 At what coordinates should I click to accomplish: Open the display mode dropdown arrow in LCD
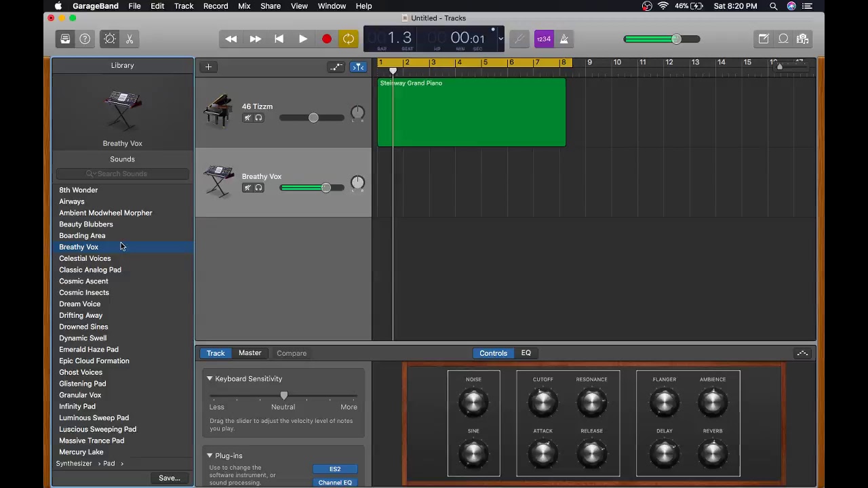pyautogui.click(x=500, y=39)
